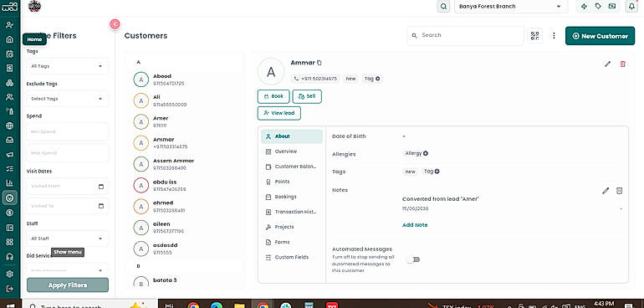Open the All Tags dropdown
Image resolution: width=644 pixels, height=308 pixels.
68,66
